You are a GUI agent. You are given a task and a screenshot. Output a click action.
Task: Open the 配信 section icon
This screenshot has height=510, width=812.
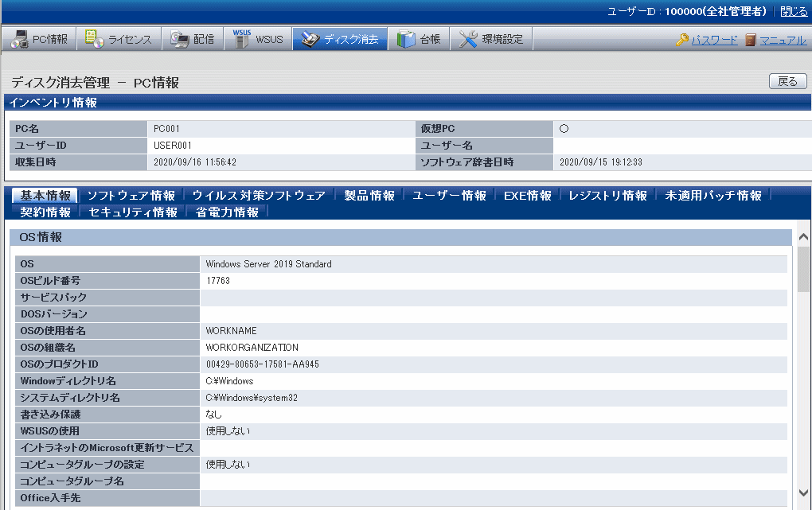tap(180, 39)
